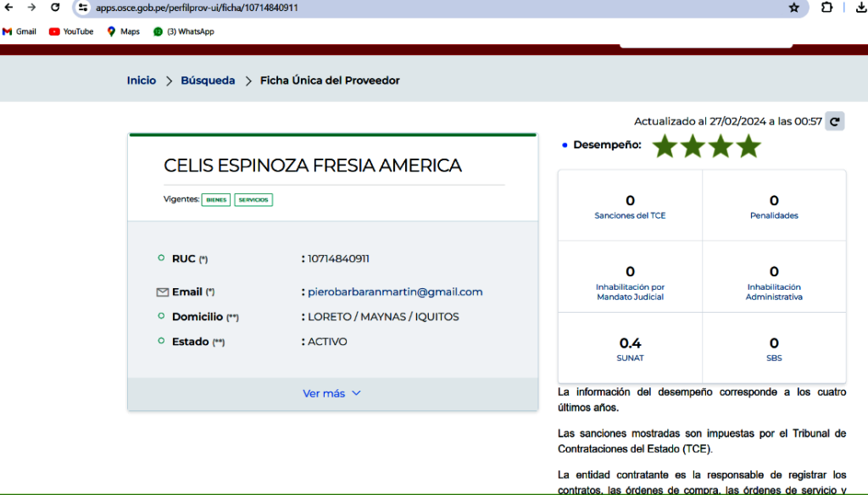Open the YouTube bookmark

click(71, 31)
